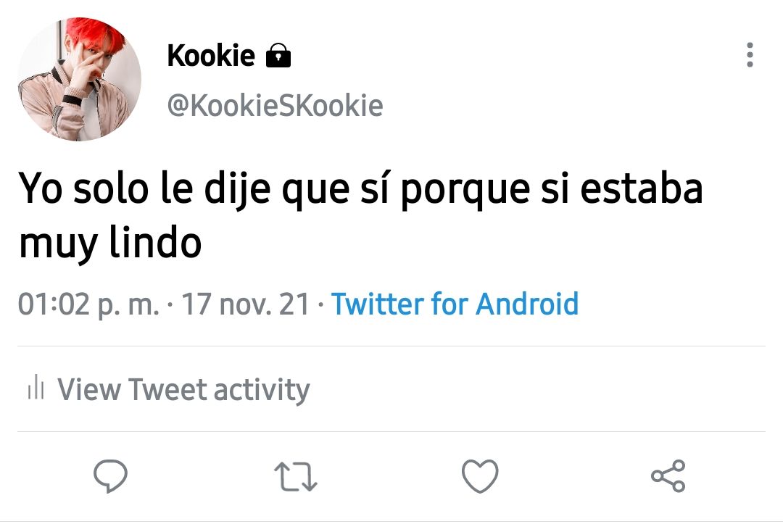Tap the 01:02 p. m. timestamp
Viewport: 783px width, 532px height.
[88, 304]
